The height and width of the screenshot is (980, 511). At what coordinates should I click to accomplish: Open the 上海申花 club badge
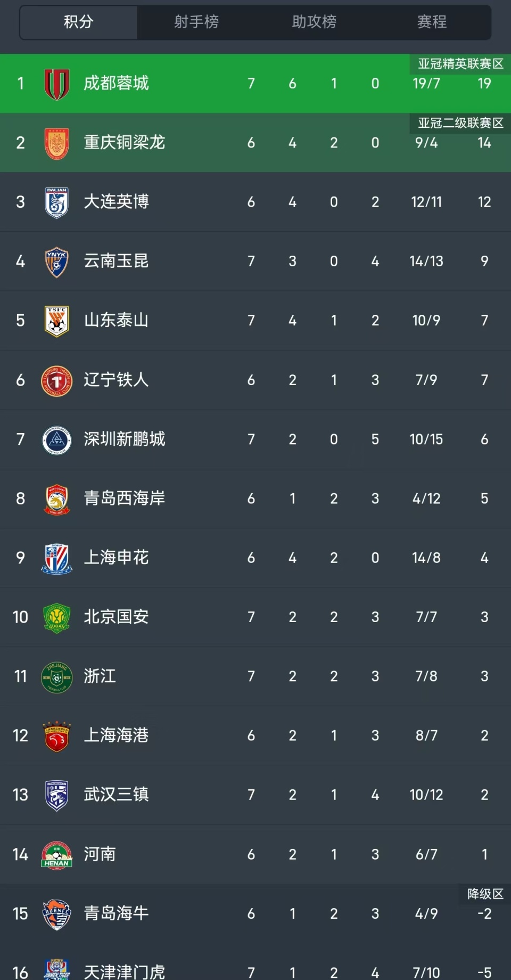click(56, 558)
